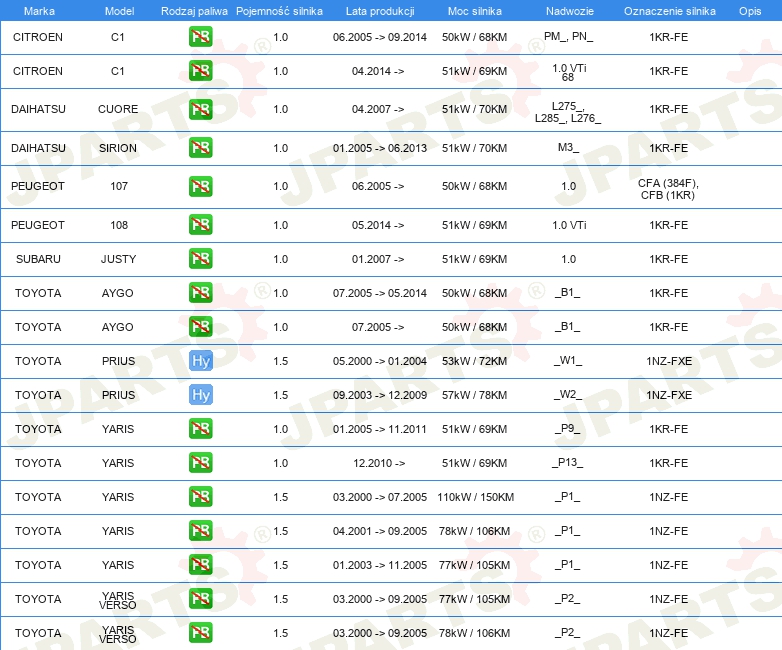
Task: Click petrol icon in Citroen C1 04.2014 row
Action: pyautogui.click(x=200, y=71)
